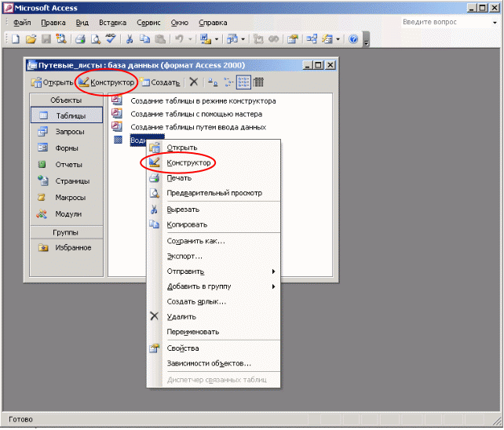Run Spelling check ABC icon

point(111,38)
